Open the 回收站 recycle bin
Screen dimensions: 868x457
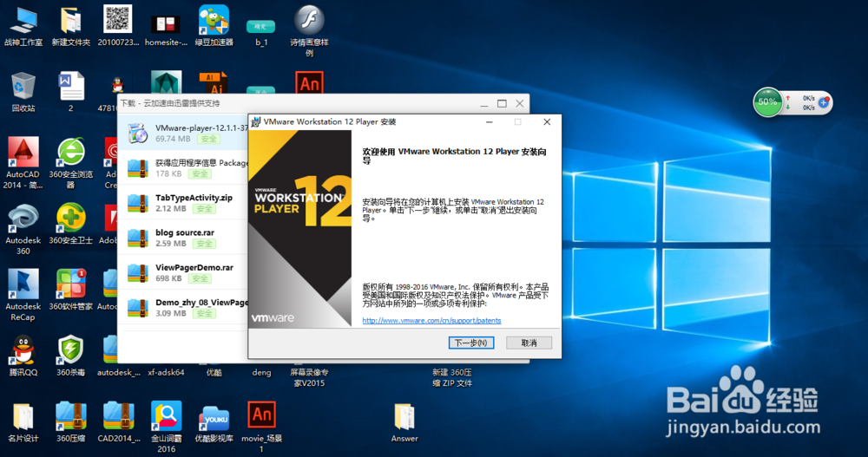[23, 92]
